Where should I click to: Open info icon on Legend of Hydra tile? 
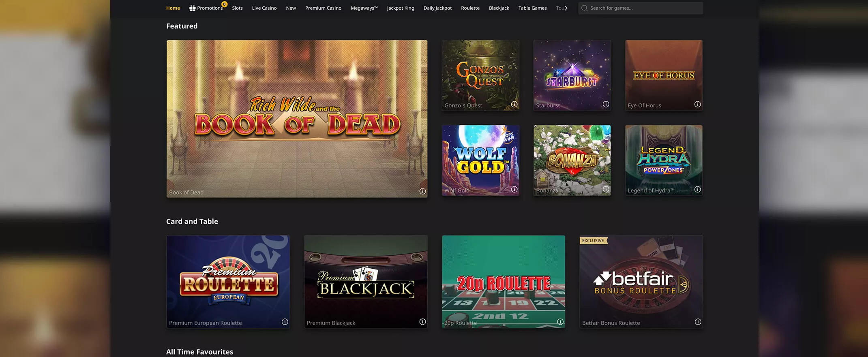click(697, 189)
